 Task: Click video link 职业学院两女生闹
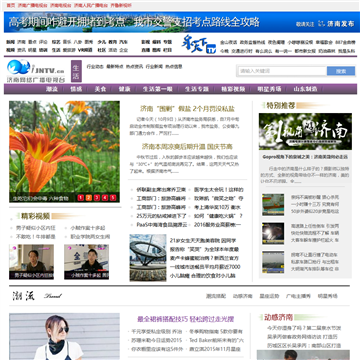[x=90, y=237]
